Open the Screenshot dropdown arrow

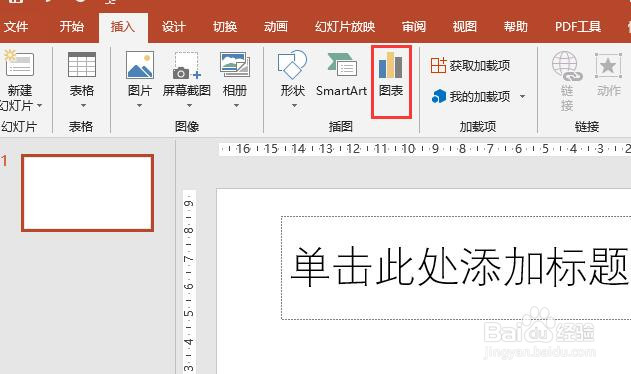click(189, 105)
